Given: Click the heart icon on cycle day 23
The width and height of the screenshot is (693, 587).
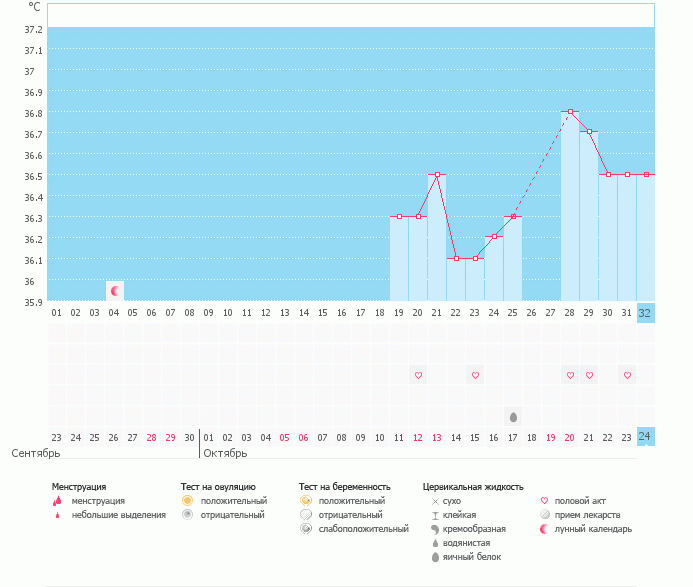Looking at the screenshot, I should point(475,375).
